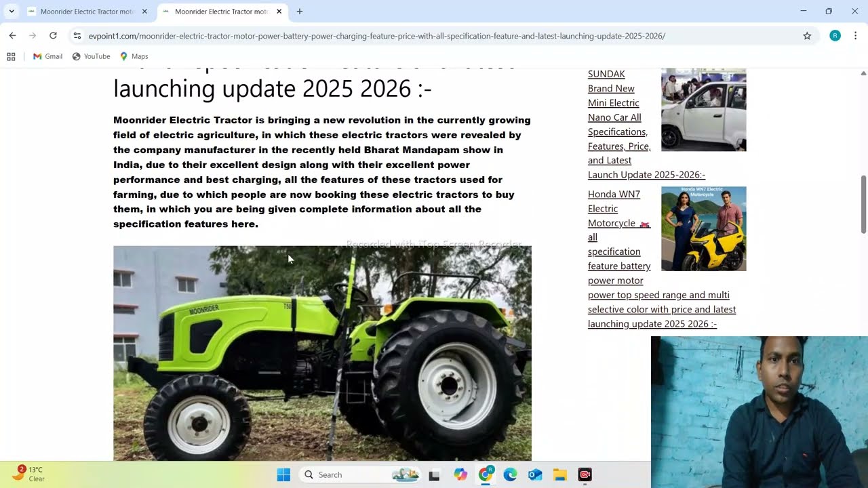This screenshot has height=488, width=868.
Task: Click the address bar URL
Action: 376,36
